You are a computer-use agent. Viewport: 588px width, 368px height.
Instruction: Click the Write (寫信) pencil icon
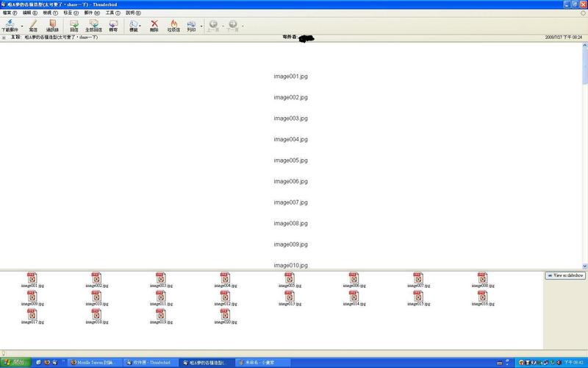pyautogui.click(x=33, y=24)
